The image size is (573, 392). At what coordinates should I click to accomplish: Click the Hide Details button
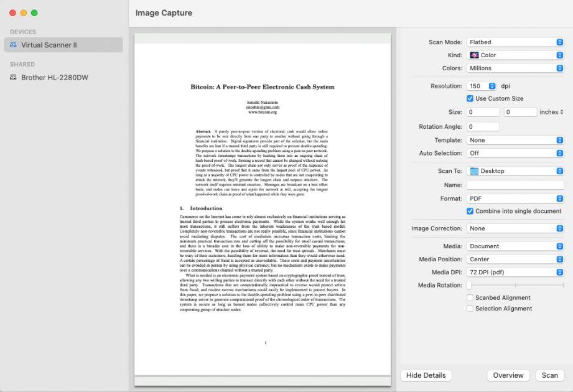tap(426, 375)
